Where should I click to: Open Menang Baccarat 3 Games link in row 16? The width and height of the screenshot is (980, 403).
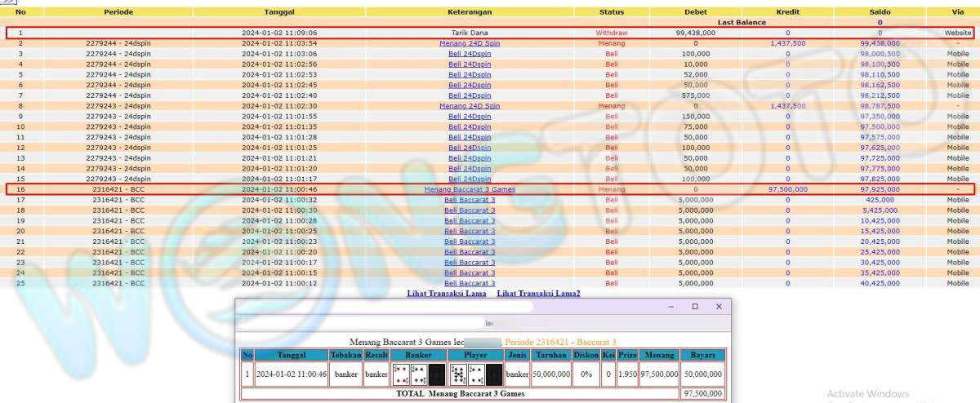click(470, 189)
